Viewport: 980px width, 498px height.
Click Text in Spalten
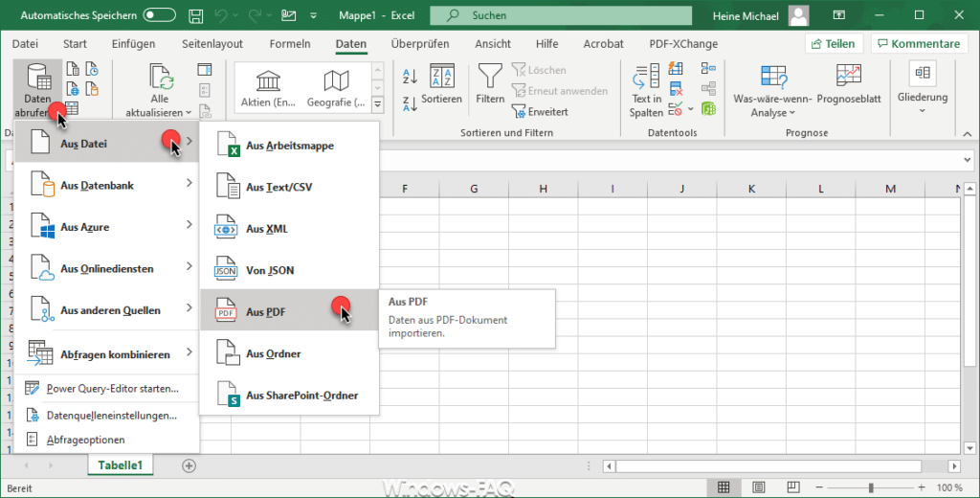[646, 91]
